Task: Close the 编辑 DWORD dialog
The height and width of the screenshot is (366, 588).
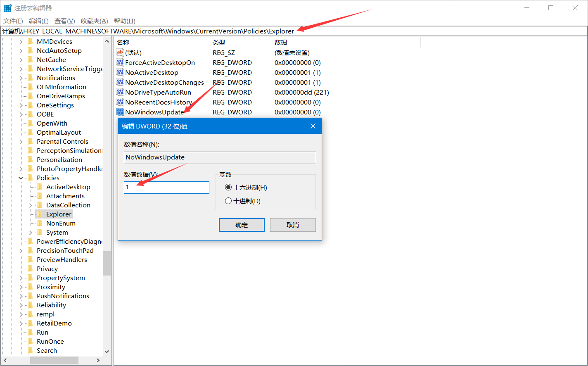Action: pos(313,126)
